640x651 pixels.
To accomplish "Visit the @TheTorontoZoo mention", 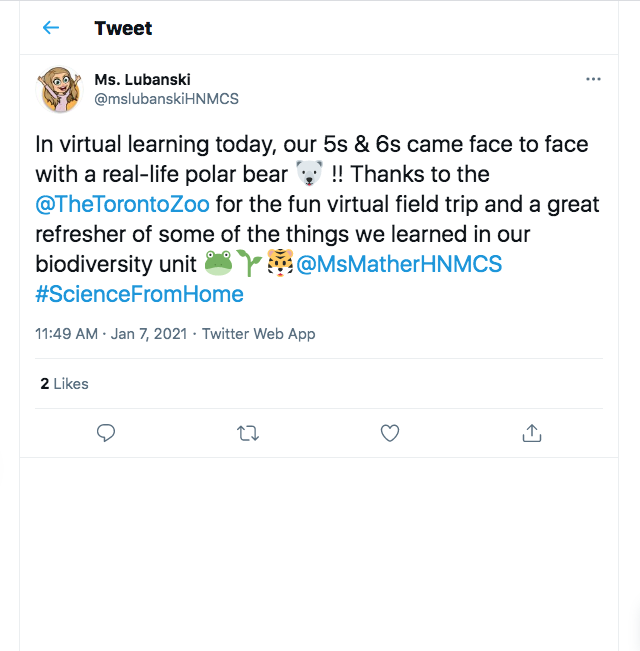I will (x=122, y=204).
